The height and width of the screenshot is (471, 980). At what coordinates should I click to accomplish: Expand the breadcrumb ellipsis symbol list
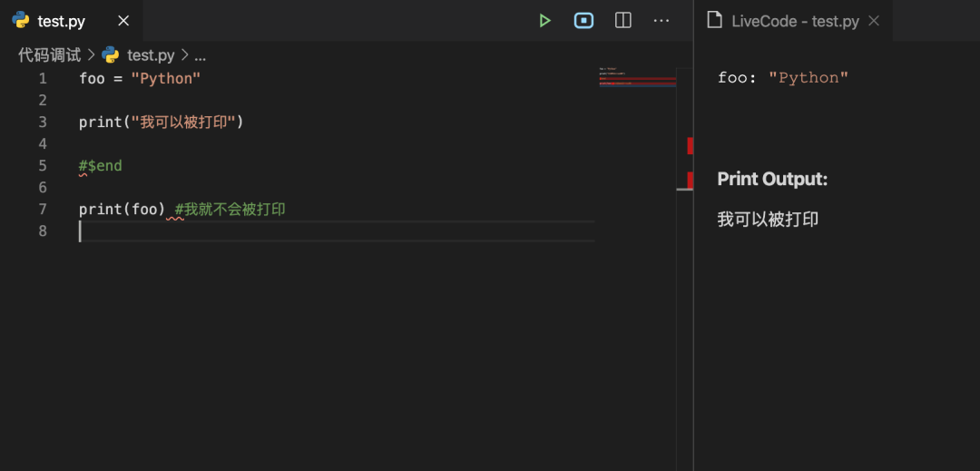coord(201,54)
